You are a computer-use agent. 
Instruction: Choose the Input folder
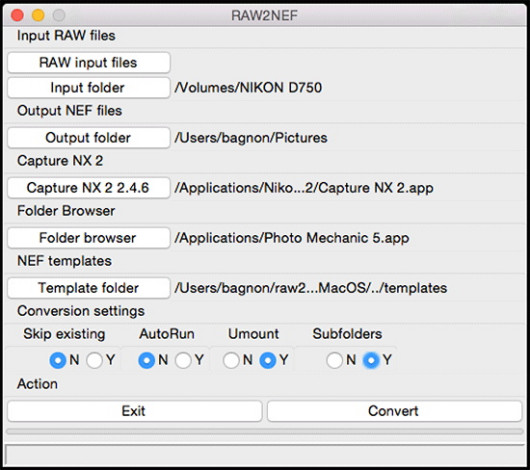click(89, 88)
